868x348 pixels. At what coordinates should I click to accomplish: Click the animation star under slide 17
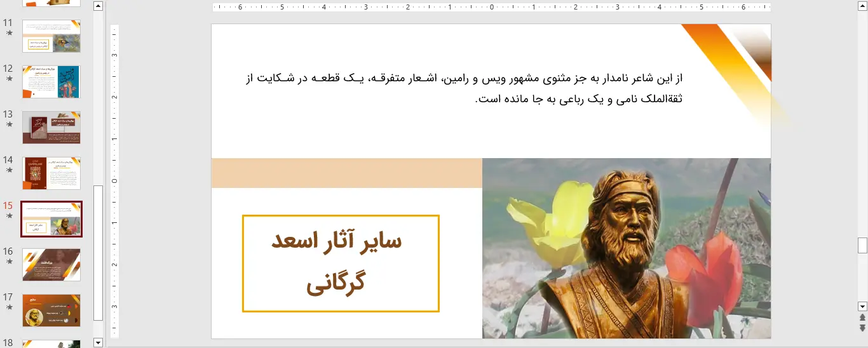coord(9,307)
